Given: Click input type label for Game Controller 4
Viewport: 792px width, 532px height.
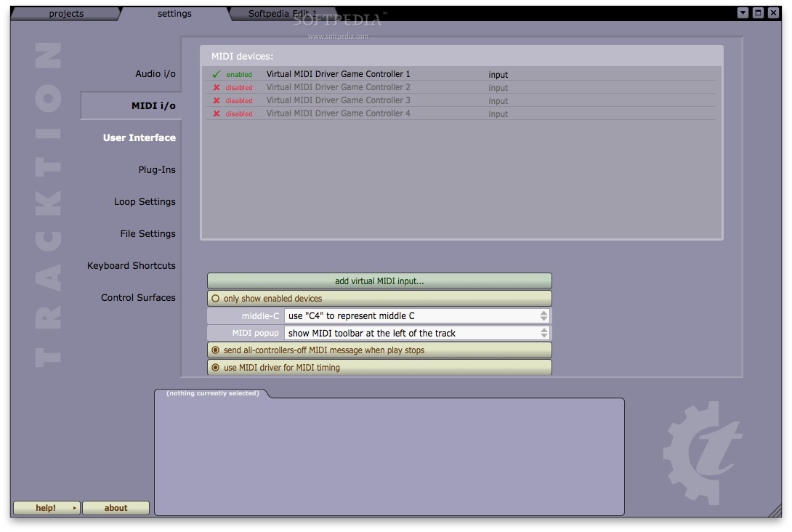Looking at the screenshot, I should (x=498, y=114).
